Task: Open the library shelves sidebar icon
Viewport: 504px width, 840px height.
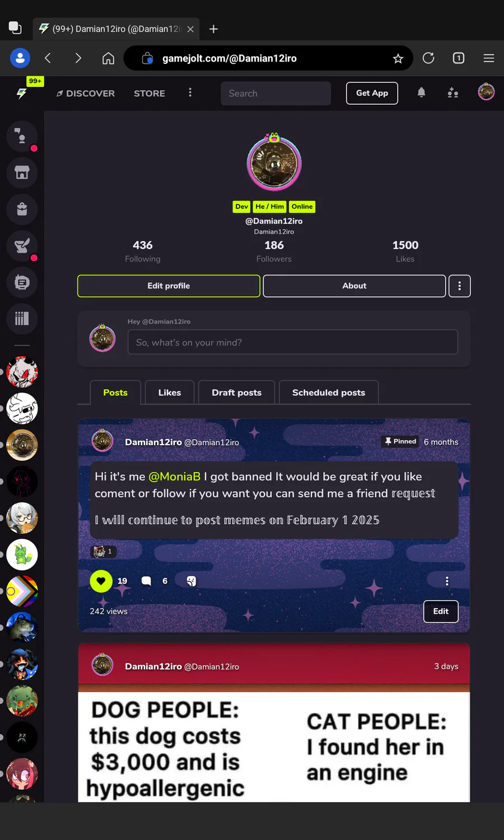Action: [22, 319]
